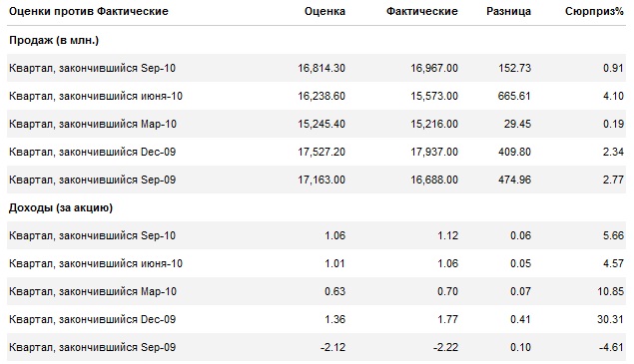Click the earnings estimate -2.12 for Sep-09

(x=332, y=347)
